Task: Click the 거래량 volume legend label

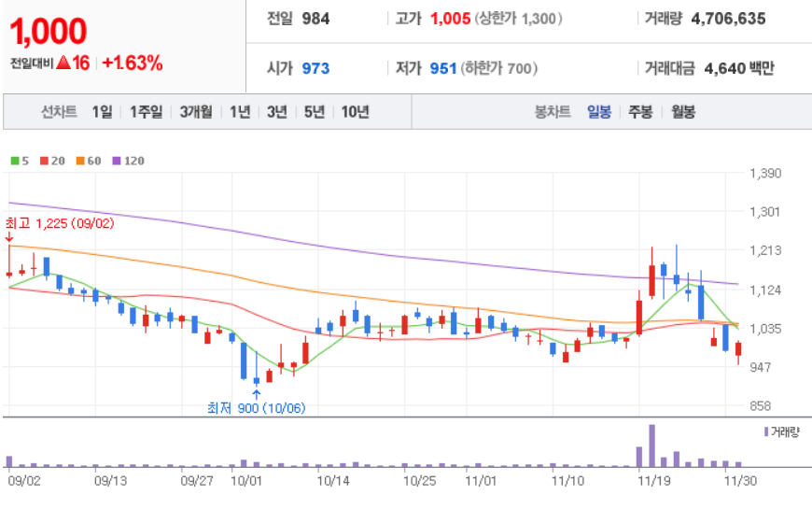Action: point(782,431)
